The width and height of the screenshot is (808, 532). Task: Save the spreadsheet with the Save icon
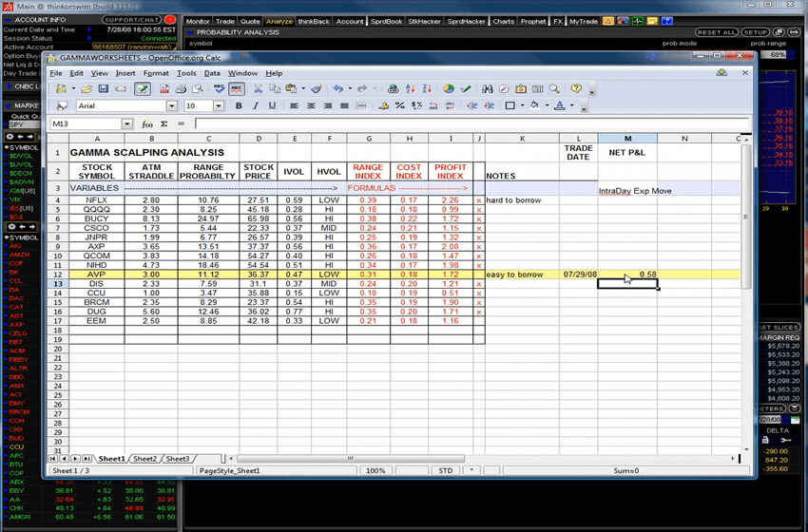[x=103, y=88]
